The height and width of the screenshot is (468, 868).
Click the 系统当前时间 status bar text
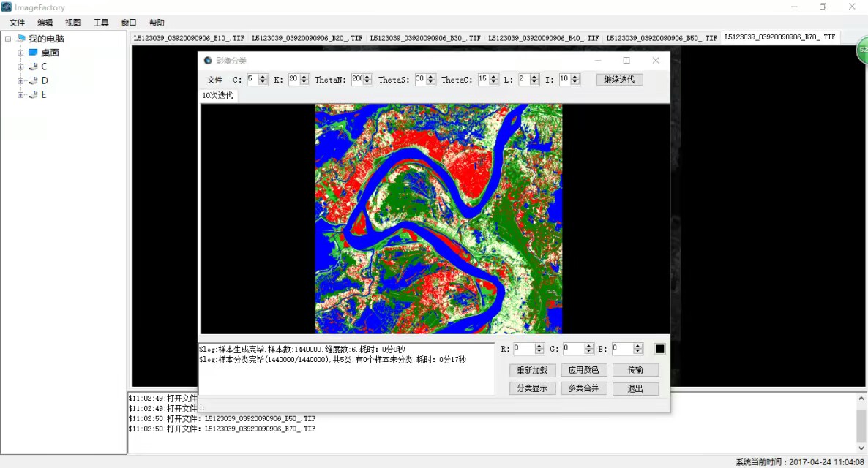click(799, 462)
